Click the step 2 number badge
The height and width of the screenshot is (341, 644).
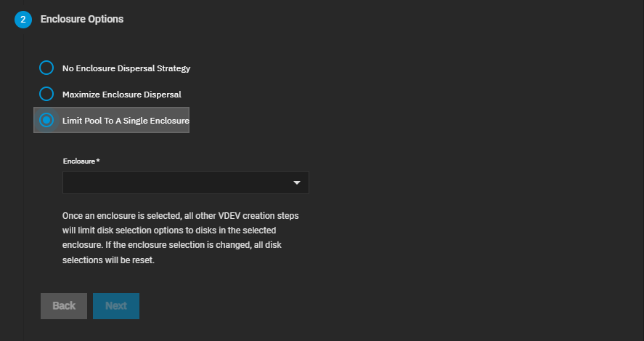coord(23,20)
